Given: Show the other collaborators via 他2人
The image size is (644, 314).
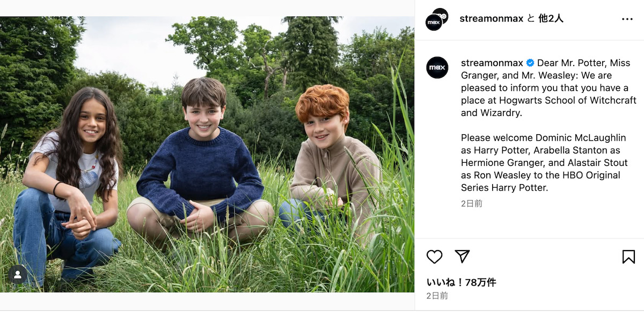Looking at the screenshot, I should (x=551, y=19).
